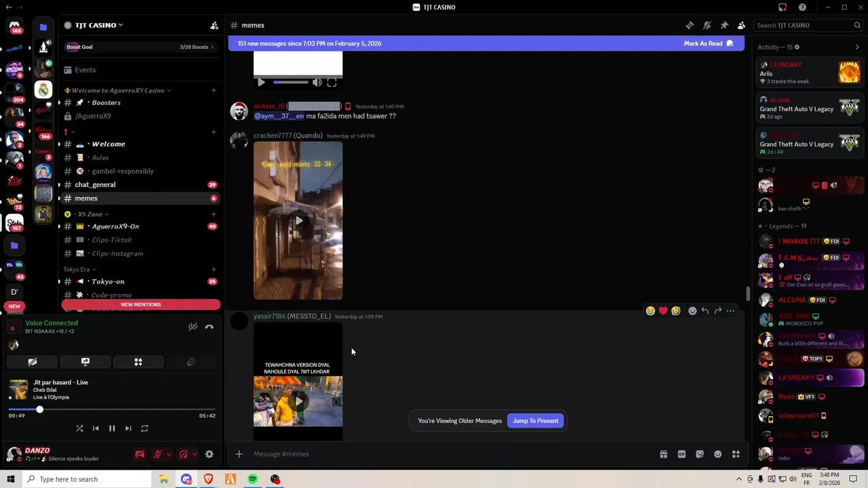
Task: Toggle microphone mute
Action: tap(157, 454)
